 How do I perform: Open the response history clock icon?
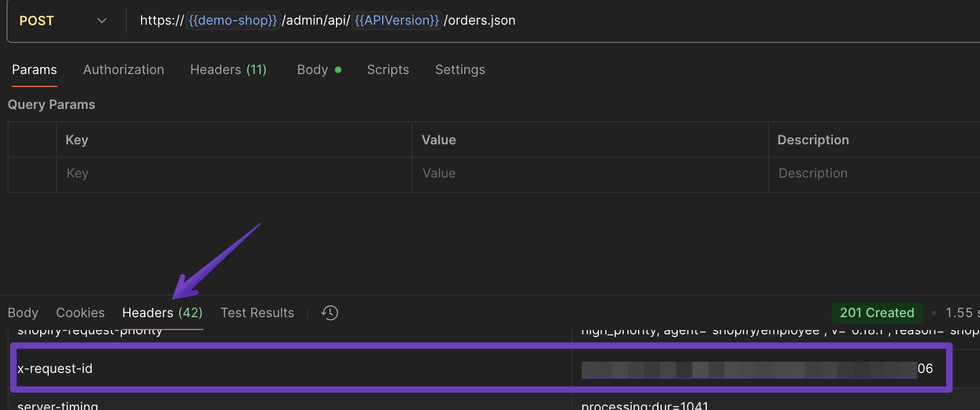tap(330, 312)
